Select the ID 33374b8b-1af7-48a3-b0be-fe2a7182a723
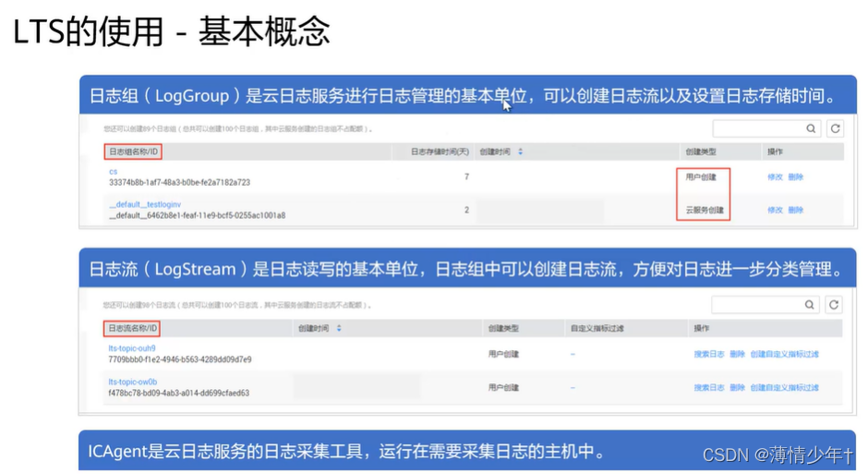Viewport: 868px width, 474px height. 179,182
